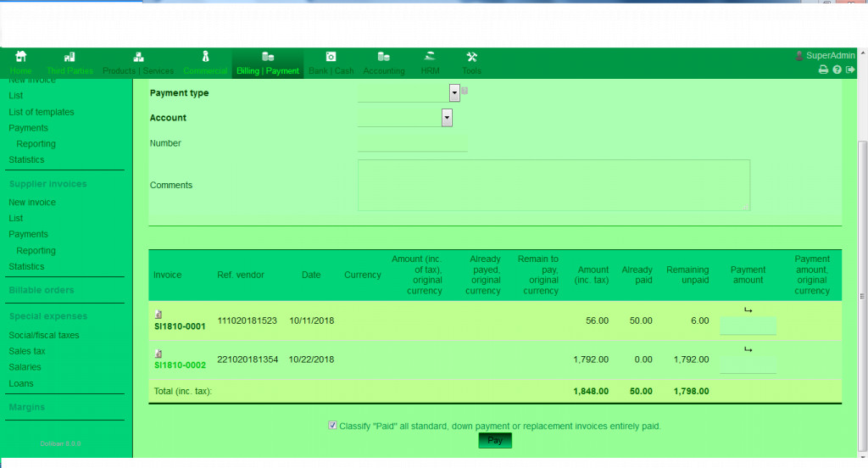
Task: Click the print page icon
Action: point(822,70)
